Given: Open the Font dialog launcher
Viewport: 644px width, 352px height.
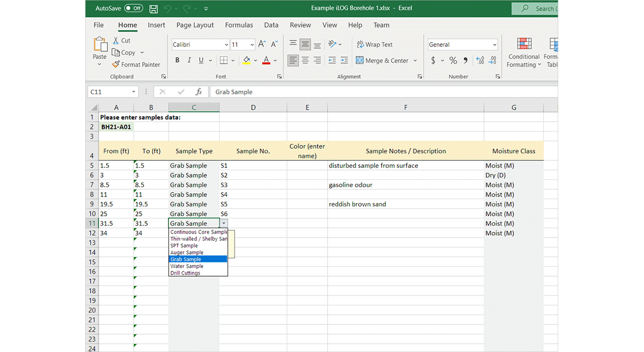Looking at the screenshot, I should pyautogui.click(x=279, y=76).
